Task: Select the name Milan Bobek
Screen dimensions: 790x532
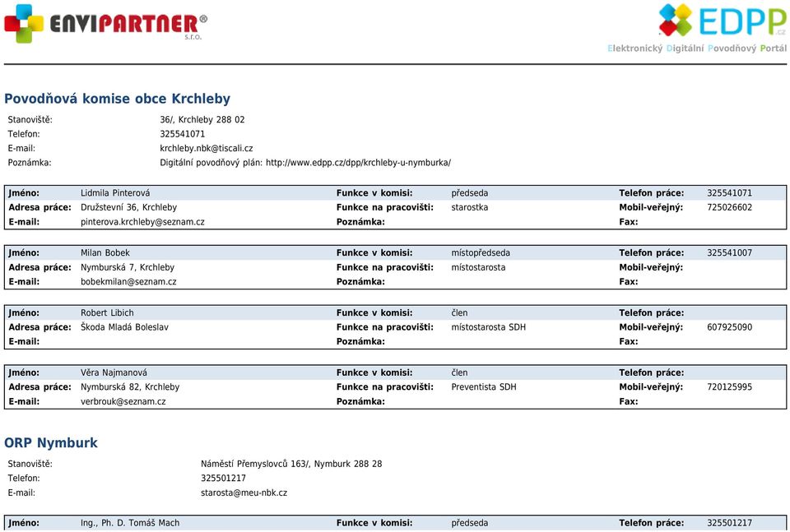Action: 105,253
